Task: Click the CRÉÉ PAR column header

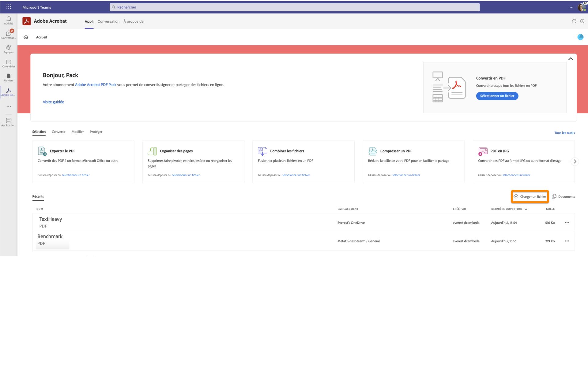Action: [459, 209]
